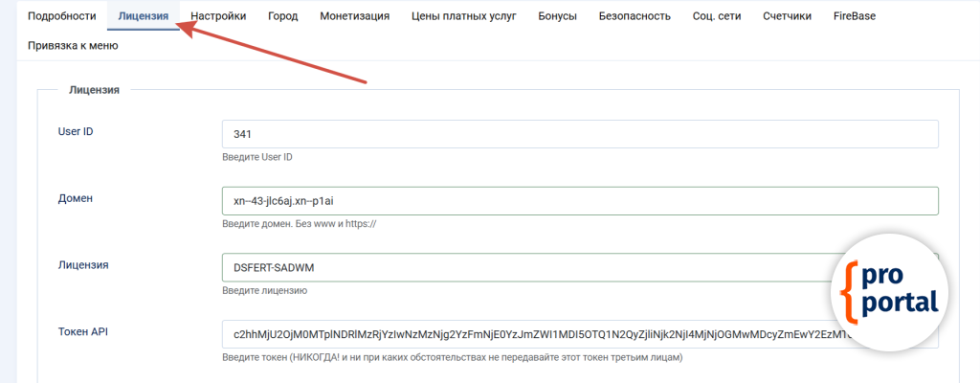Click the User ID field label

tap(76, 131)
